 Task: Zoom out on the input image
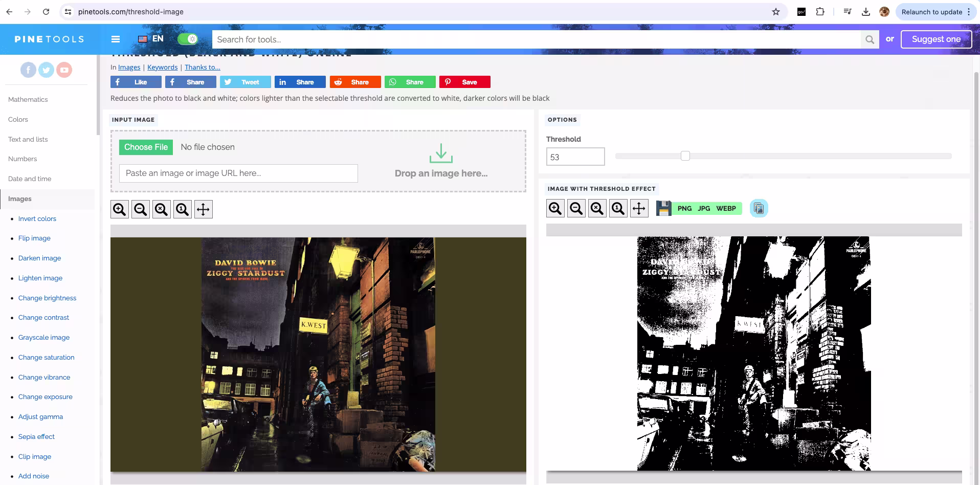tap(141, 209)
